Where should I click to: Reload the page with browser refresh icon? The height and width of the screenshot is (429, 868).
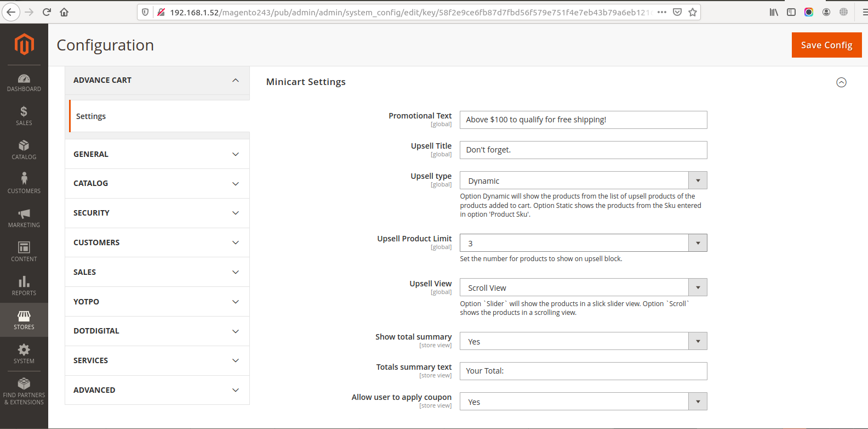47,12
